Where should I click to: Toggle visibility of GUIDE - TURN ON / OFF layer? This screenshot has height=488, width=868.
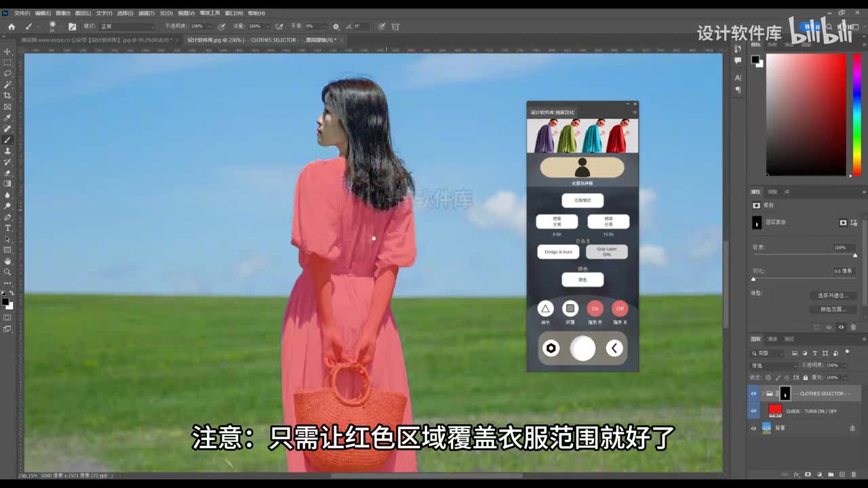click(x=753, y=411)
